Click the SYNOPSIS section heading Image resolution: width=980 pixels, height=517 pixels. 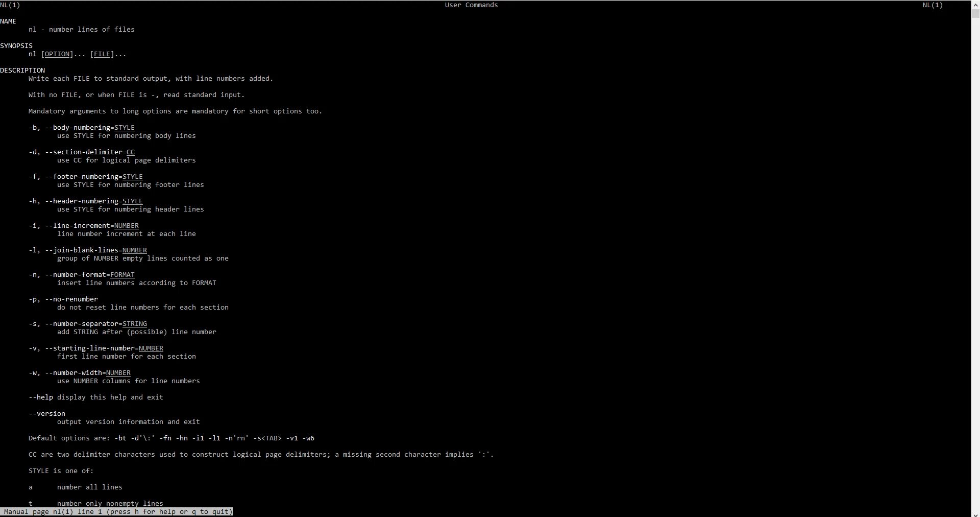coord(16,45)
